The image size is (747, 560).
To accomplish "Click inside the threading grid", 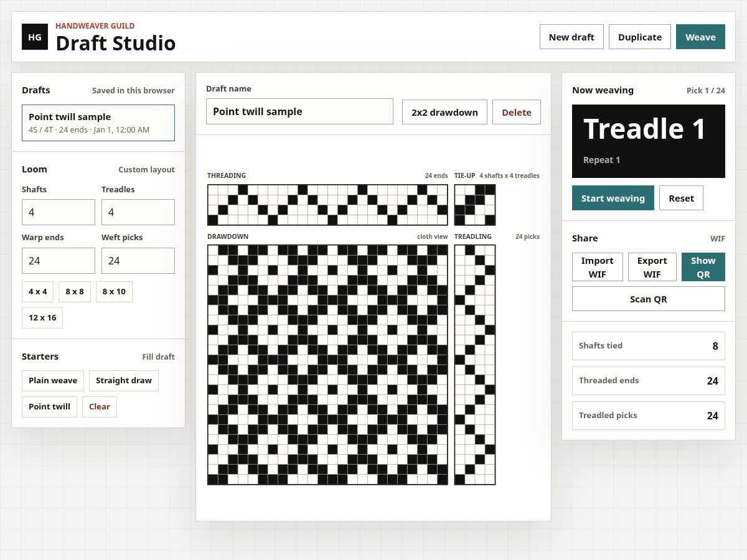I will pyautogui.click(x=327, y=205).
